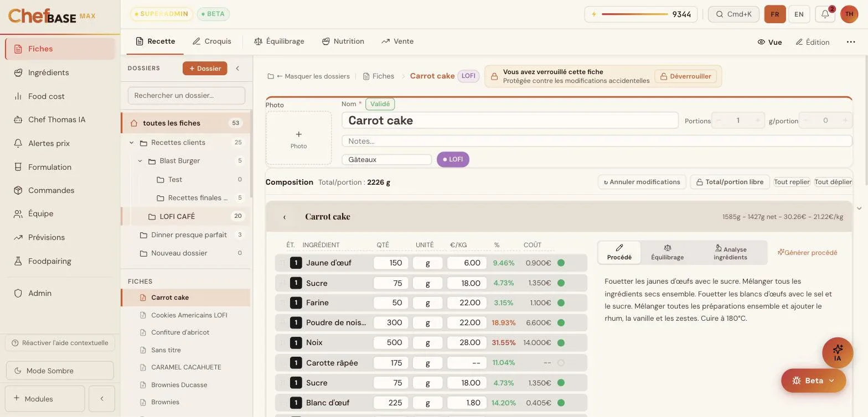The height and width of the screenshot is (417, 868).
Task: Open the Fiches sidebar section
Action: coord(60,49)
